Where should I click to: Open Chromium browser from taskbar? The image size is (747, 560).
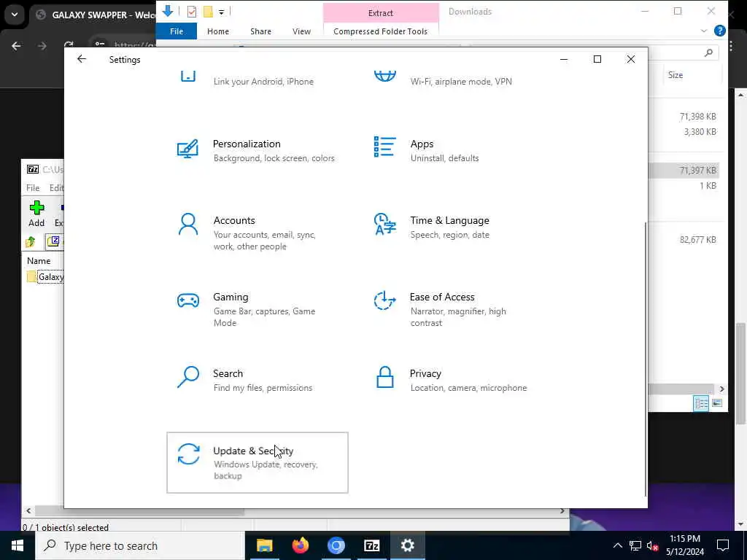point(336,545)
